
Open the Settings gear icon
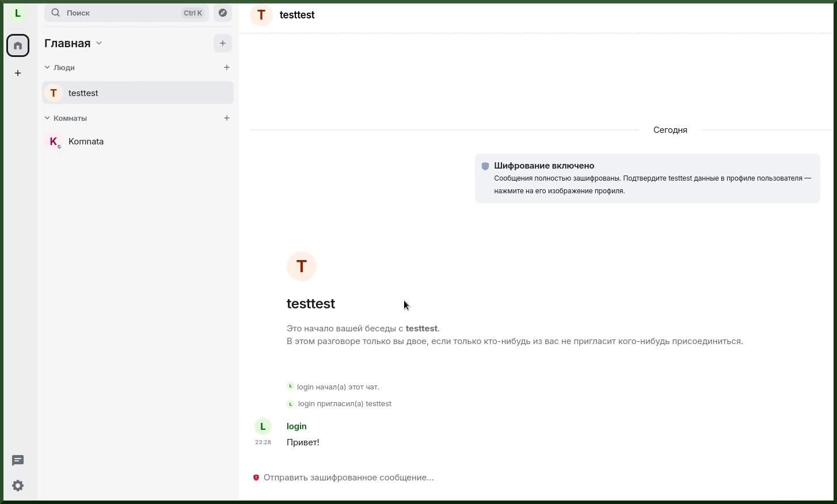pos(18,486)
